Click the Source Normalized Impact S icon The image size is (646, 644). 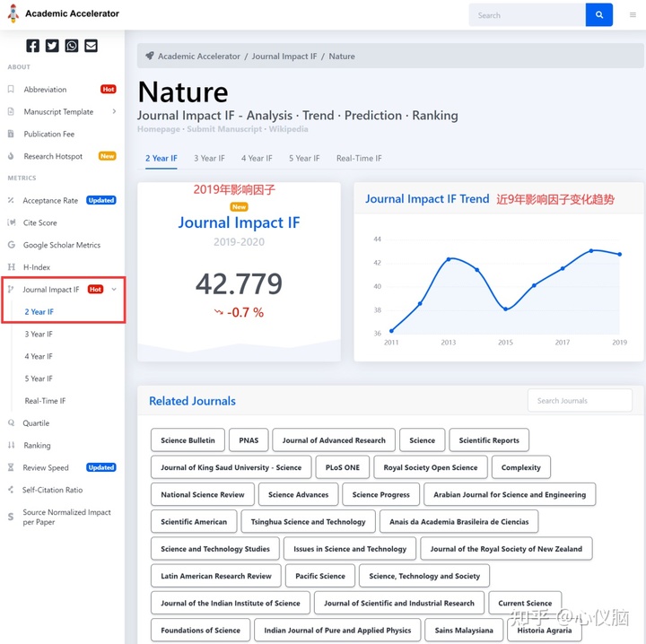coord(11,517)
